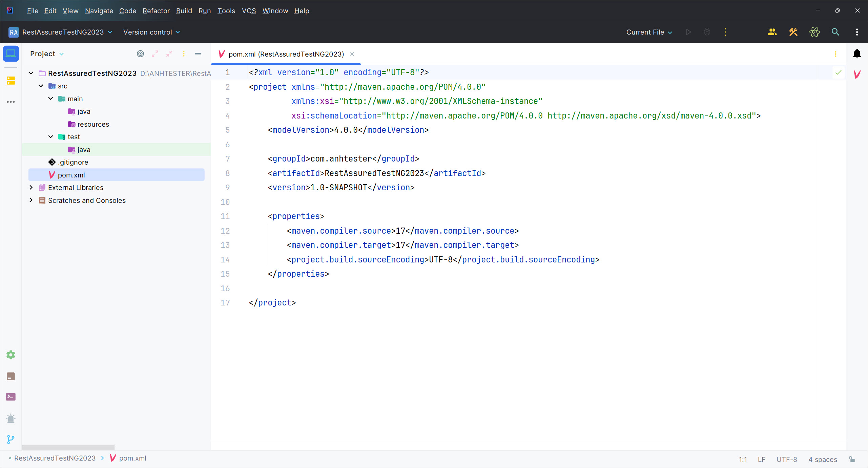This screenshot has width=868, height=468.
Task: Click IntelliJ IDEA app logo icon
Action: pos(10,10)
